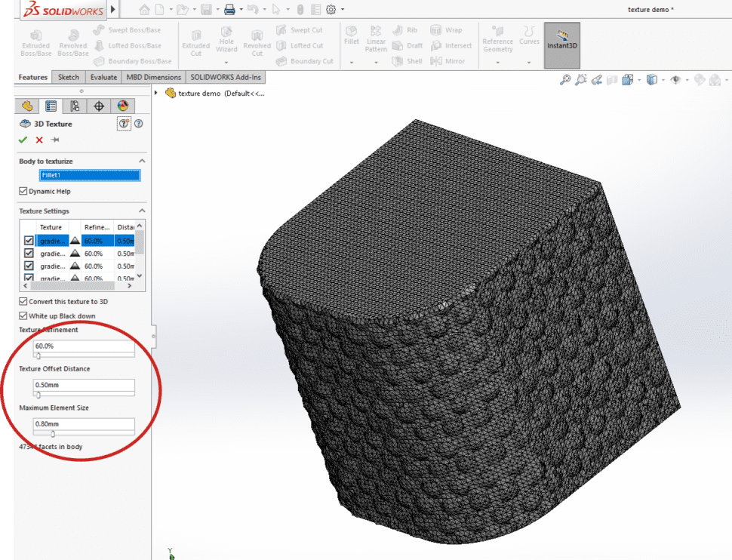Collapse the Texture Settings section
732x560 pixels.
143,211
